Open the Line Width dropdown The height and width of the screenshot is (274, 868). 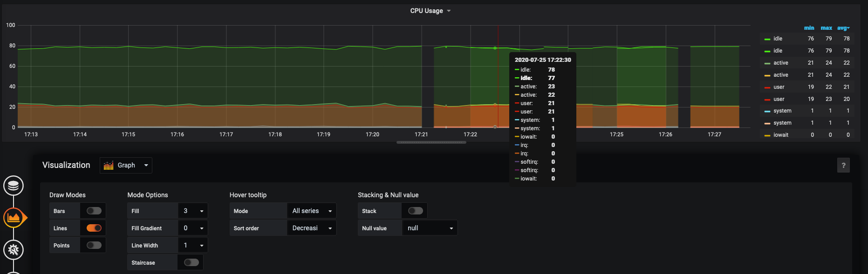pyautogui.click(x=193, y=245)
